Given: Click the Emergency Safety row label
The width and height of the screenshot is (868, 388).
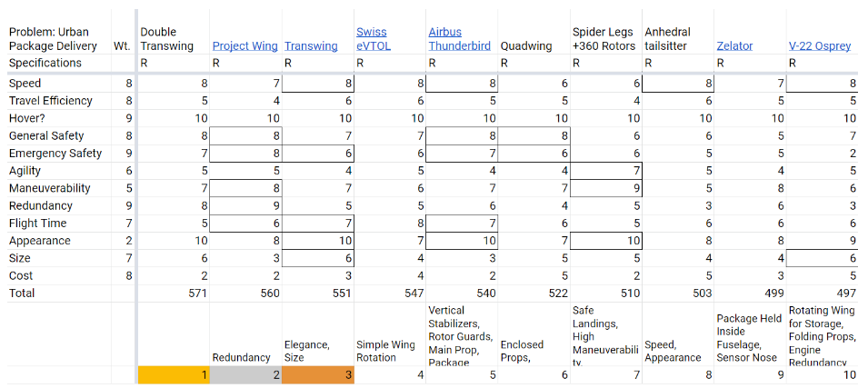Looking at the screenshot, I should [x=55, y=154].
